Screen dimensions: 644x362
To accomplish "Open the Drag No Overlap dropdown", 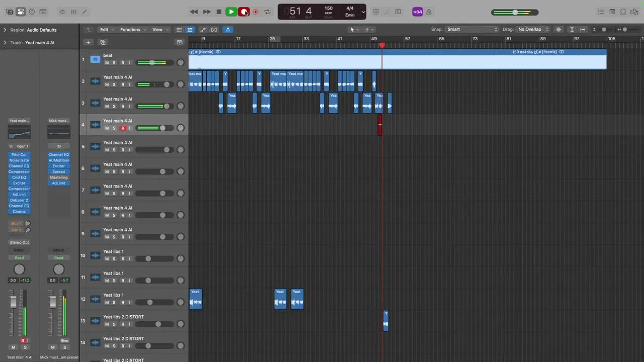I will coord(533,30).
